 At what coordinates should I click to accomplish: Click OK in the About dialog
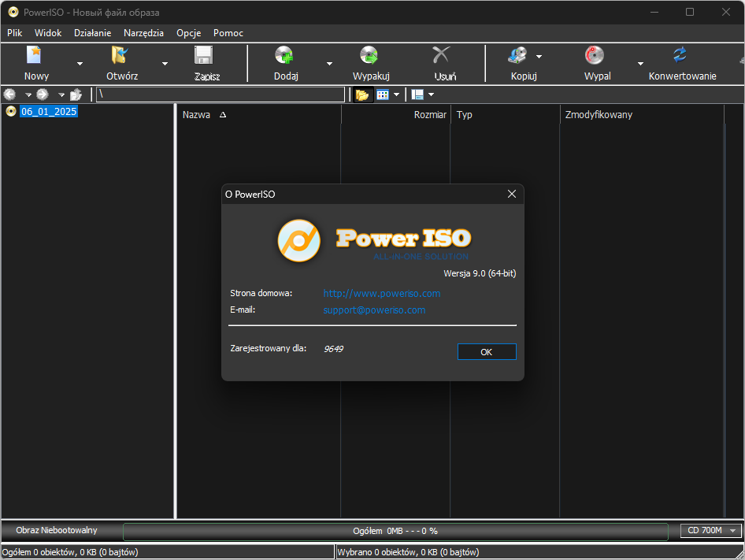(487, 352)
